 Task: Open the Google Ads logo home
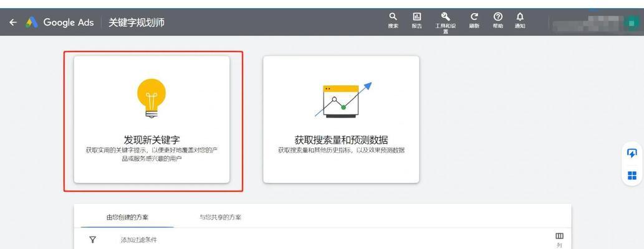(60, 22)
